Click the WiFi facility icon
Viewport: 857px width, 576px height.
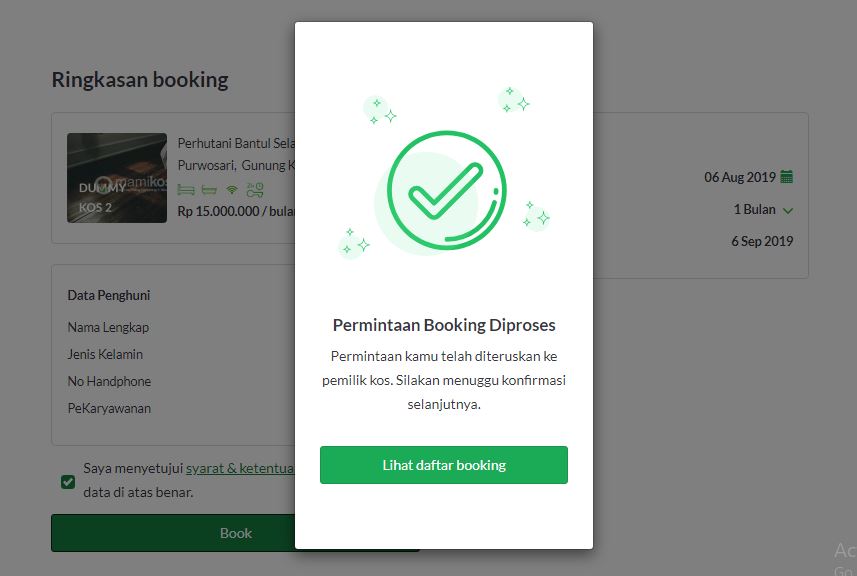coord(232,189)
